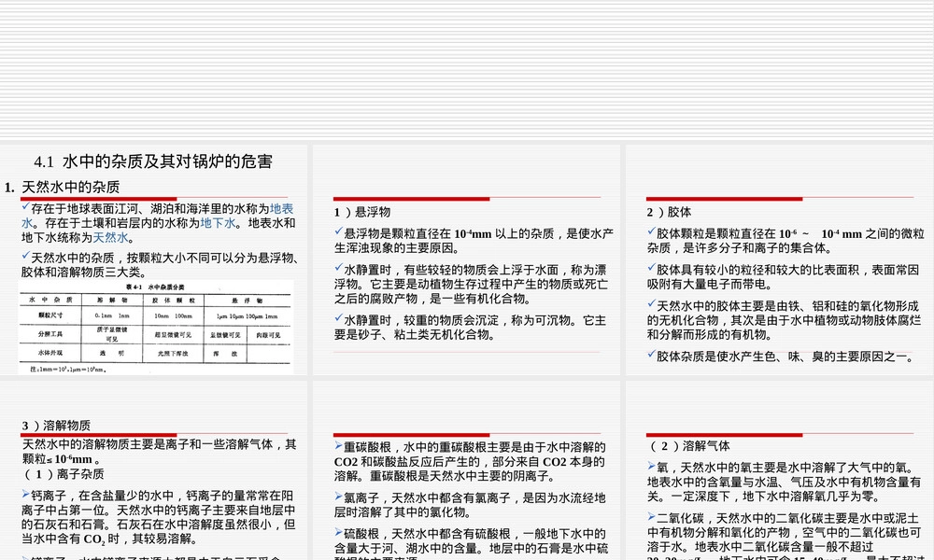Select heading 2）胶体
Screen dimensions: 934x560
tap(669, 212)
